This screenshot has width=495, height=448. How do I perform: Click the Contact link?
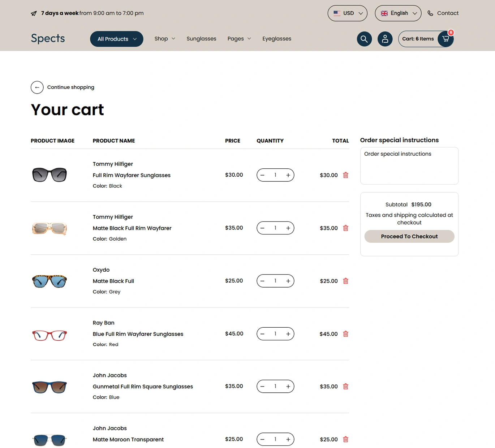(448, 13)
